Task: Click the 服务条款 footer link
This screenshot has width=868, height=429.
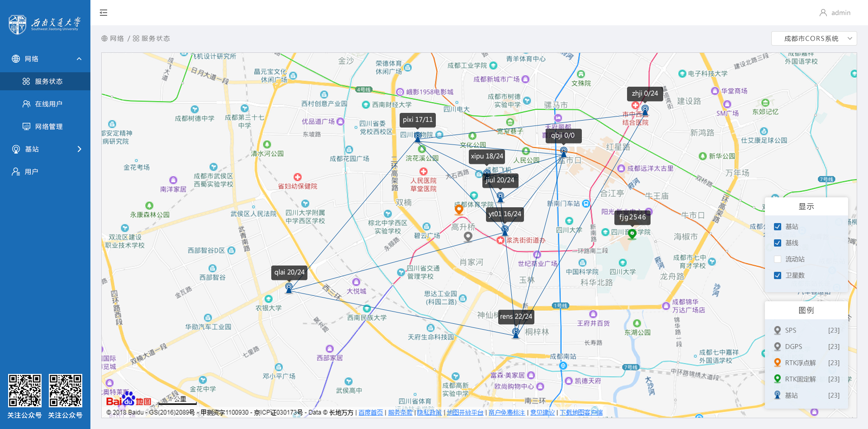Action: (400, 412)
